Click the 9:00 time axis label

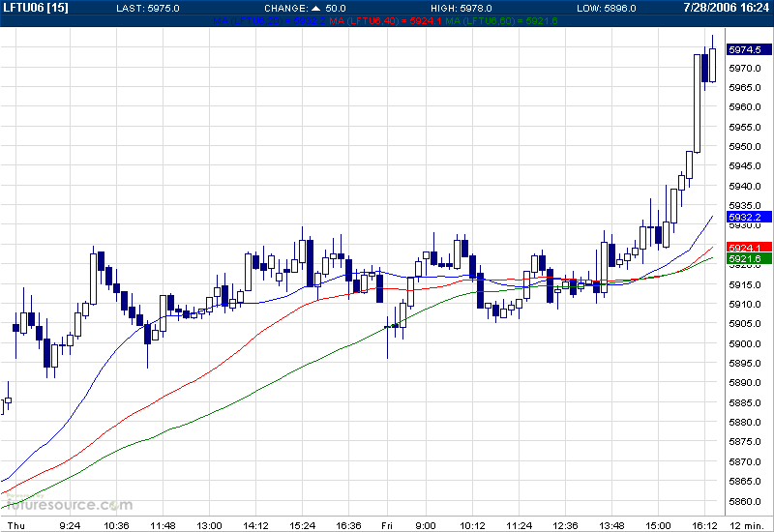tap(426, 525)
